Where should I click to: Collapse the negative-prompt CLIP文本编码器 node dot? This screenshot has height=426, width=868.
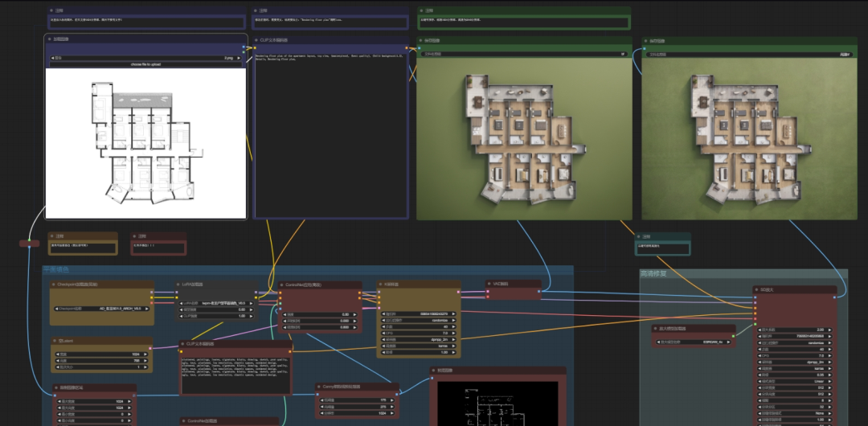182,343
